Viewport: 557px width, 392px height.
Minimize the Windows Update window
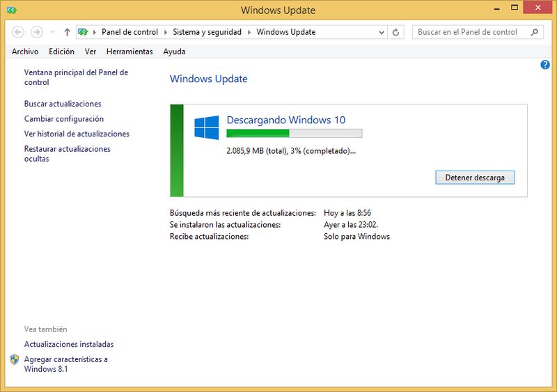point(497,8)
